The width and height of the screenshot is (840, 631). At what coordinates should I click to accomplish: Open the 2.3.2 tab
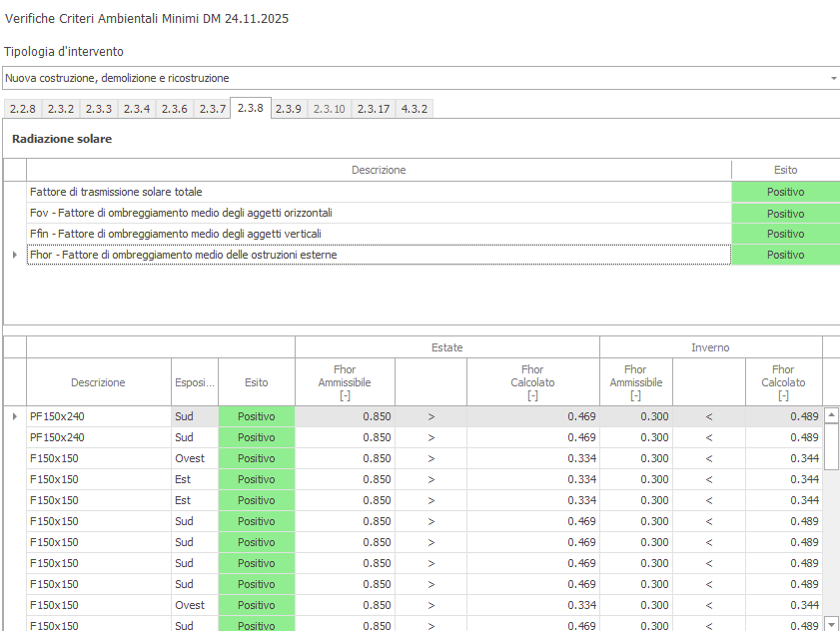point(61,109)
